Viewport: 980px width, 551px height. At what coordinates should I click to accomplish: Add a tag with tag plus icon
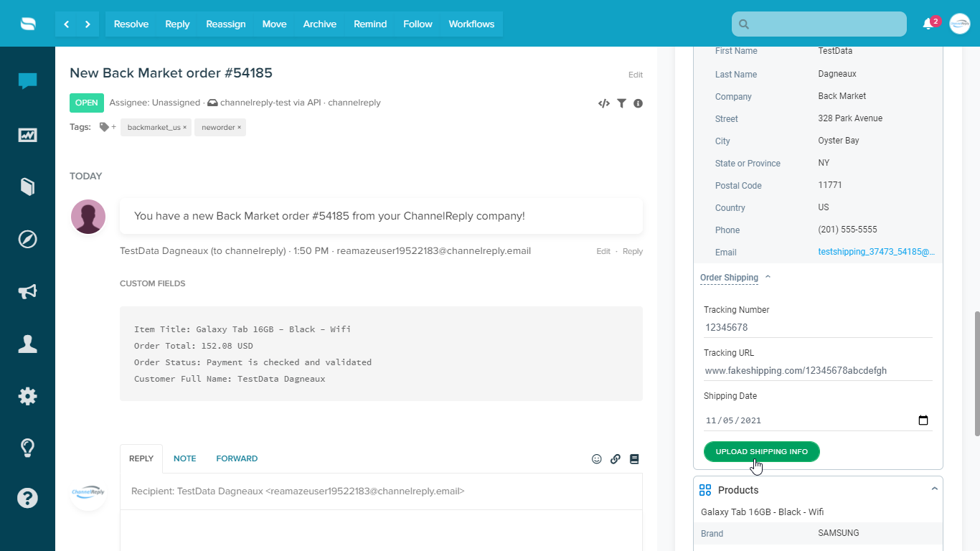click(x=108, y=127)
